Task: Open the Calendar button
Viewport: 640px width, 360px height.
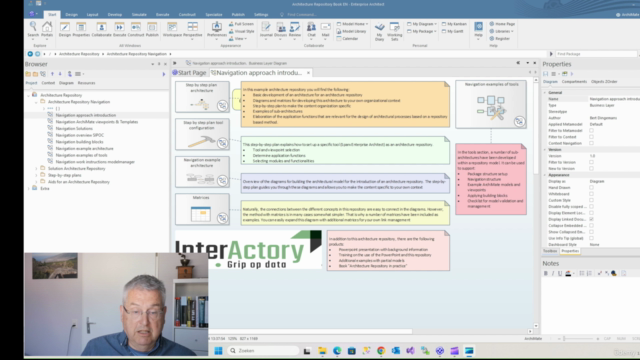Action: click(x=347, y=38)
